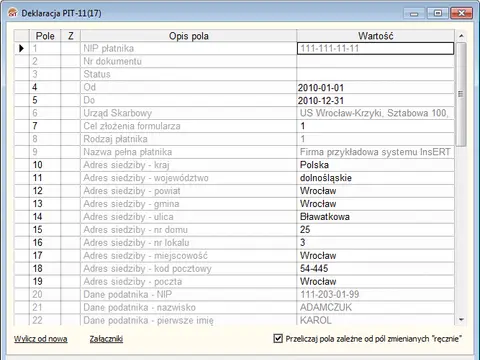Click the 'Wartość' column header

[375, 36]
